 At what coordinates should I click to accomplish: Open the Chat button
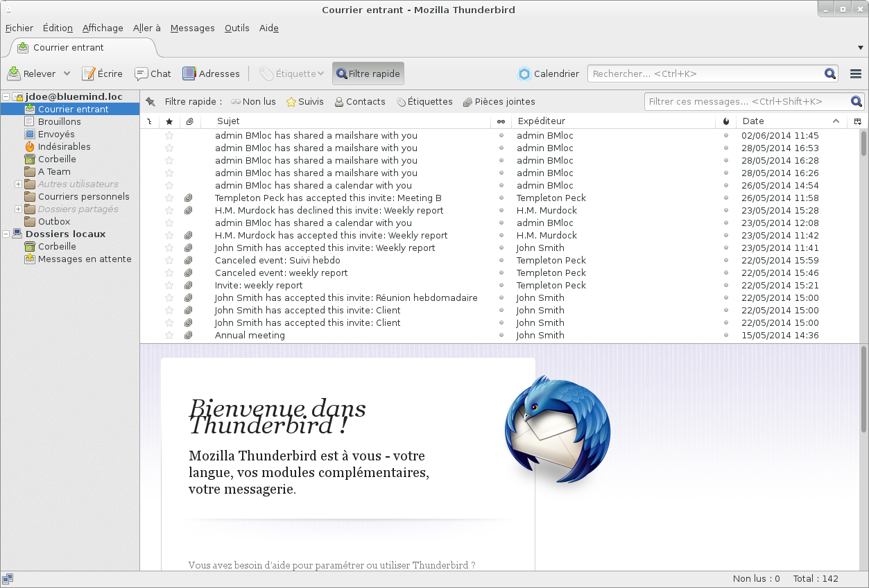(x=153, y=73)
